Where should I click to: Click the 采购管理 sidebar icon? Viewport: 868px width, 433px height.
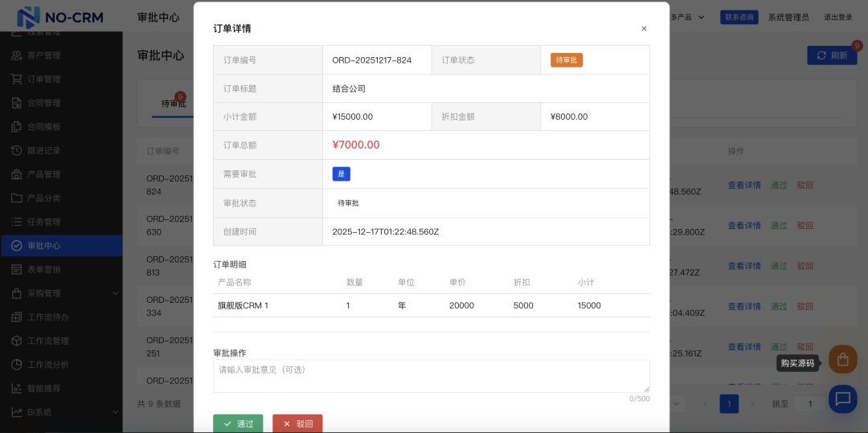click(17, 293)
